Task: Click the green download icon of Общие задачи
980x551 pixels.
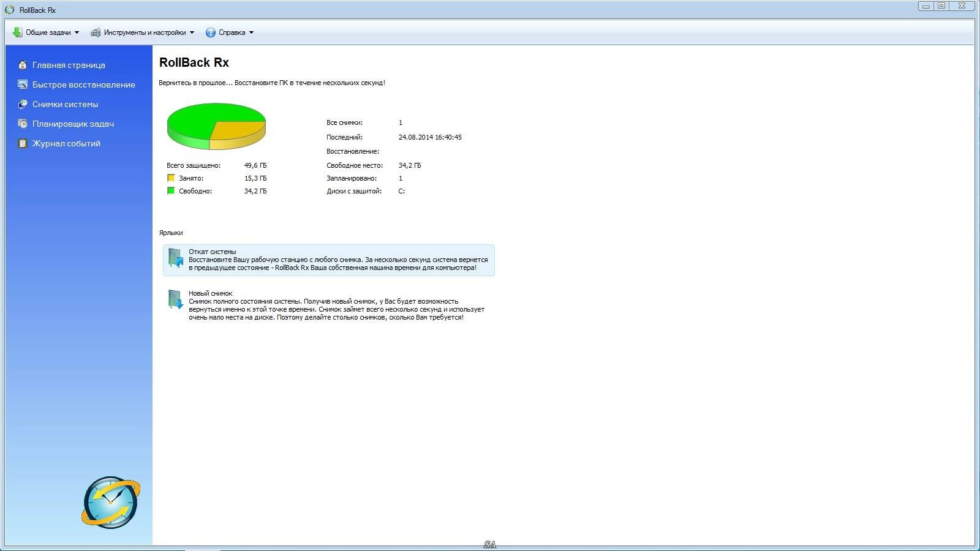Action: coord(18,32)
